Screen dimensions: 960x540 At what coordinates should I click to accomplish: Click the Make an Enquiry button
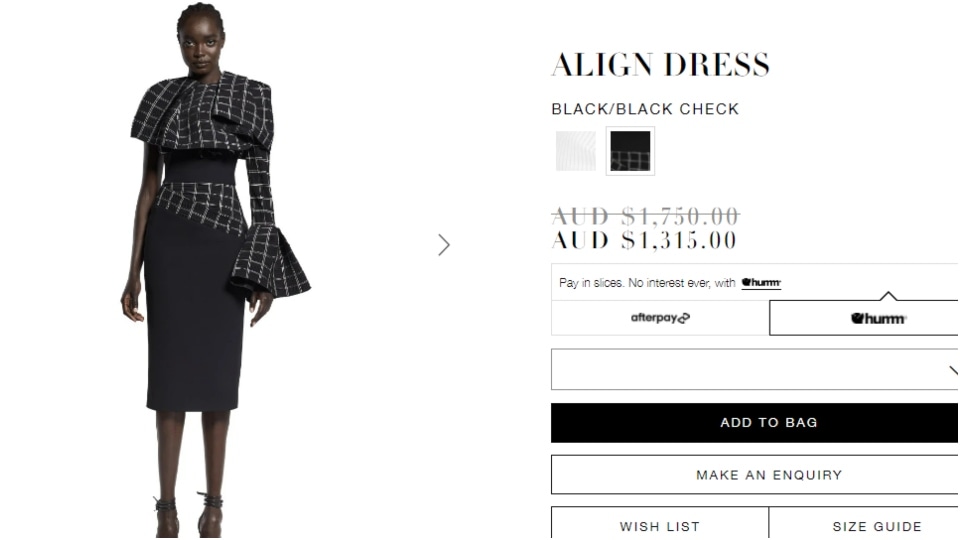755,474
